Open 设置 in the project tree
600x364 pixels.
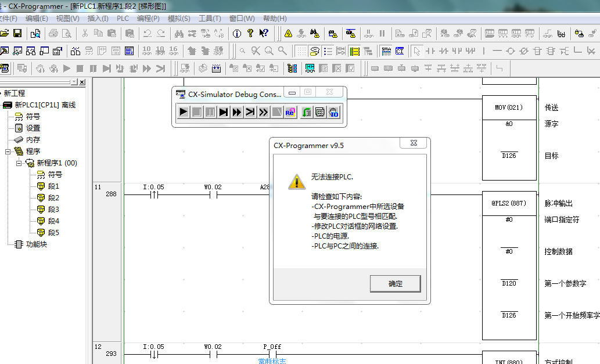click(33, 128)
